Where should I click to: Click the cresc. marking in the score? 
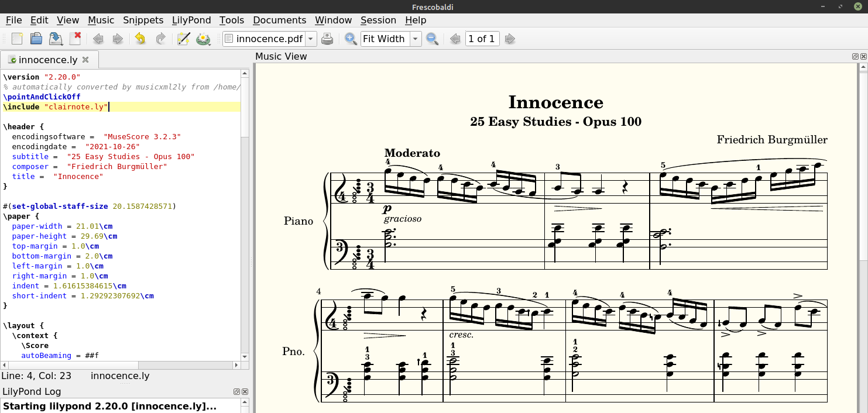[461, 335]
